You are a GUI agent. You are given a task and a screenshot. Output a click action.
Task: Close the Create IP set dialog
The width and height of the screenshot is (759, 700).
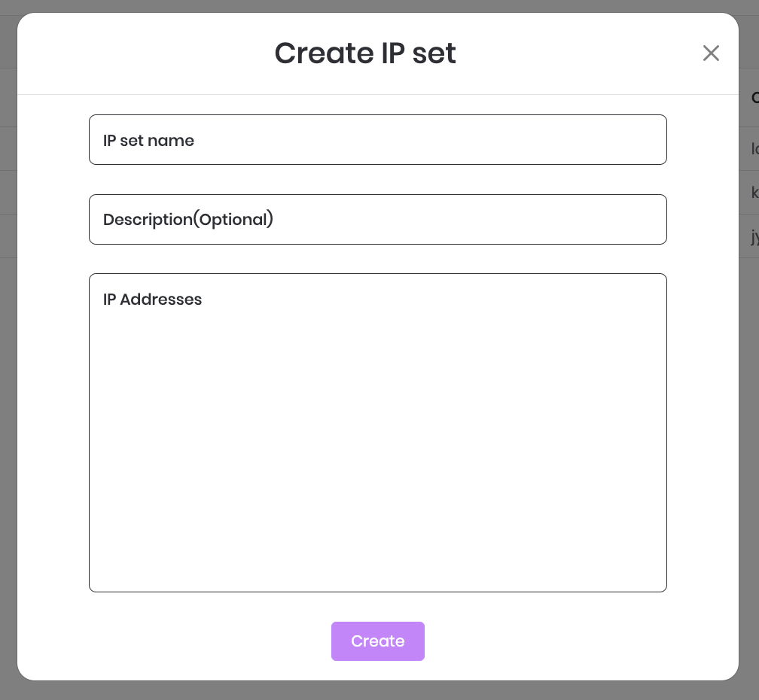711,53
